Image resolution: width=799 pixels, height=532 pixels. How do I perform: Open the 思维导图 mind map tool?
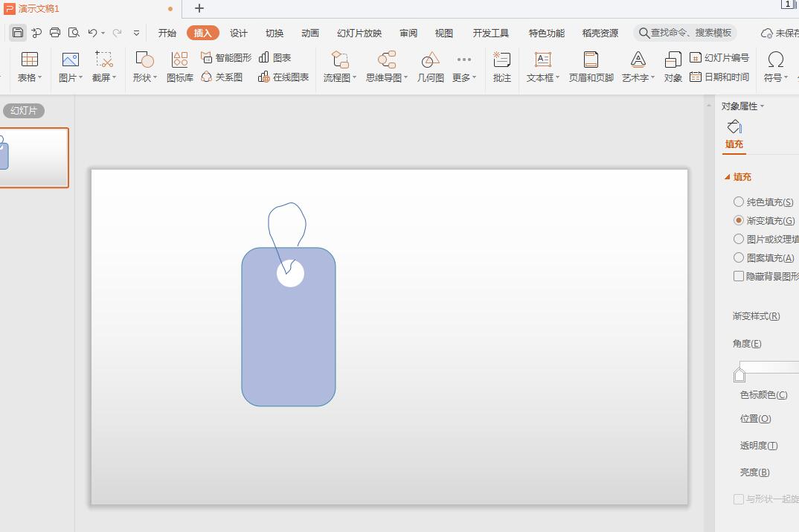click(x=387, y=67)
